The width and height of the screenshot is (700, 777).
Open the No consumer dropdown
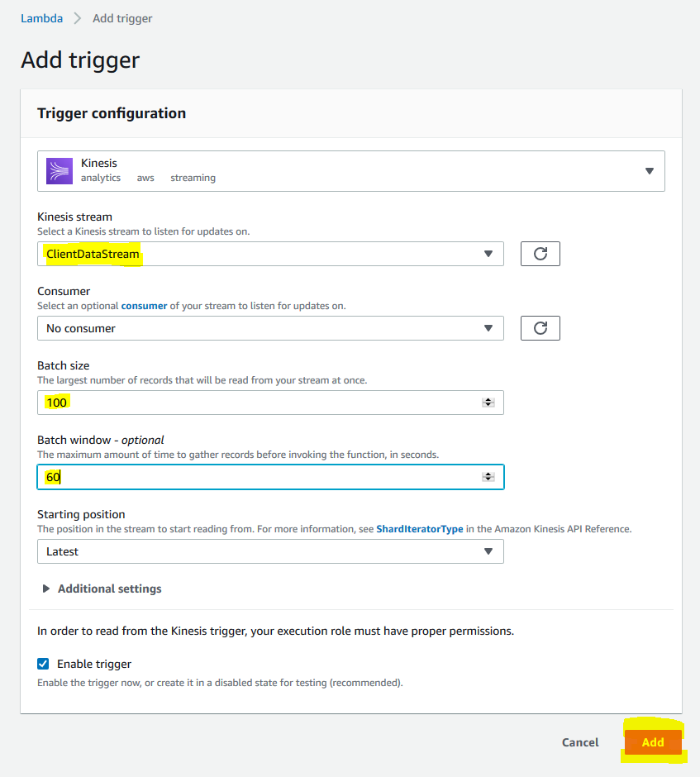(x=270, y=328)
